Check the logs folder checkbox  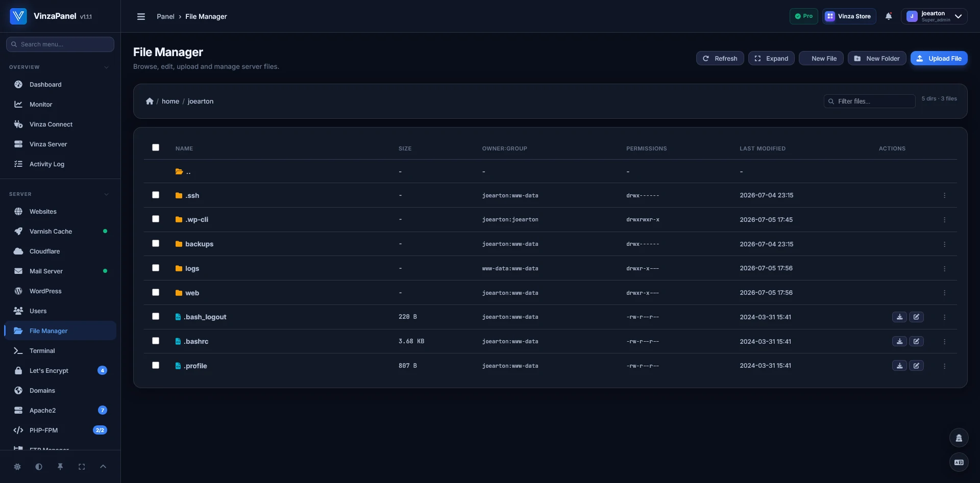pos(156,268)
